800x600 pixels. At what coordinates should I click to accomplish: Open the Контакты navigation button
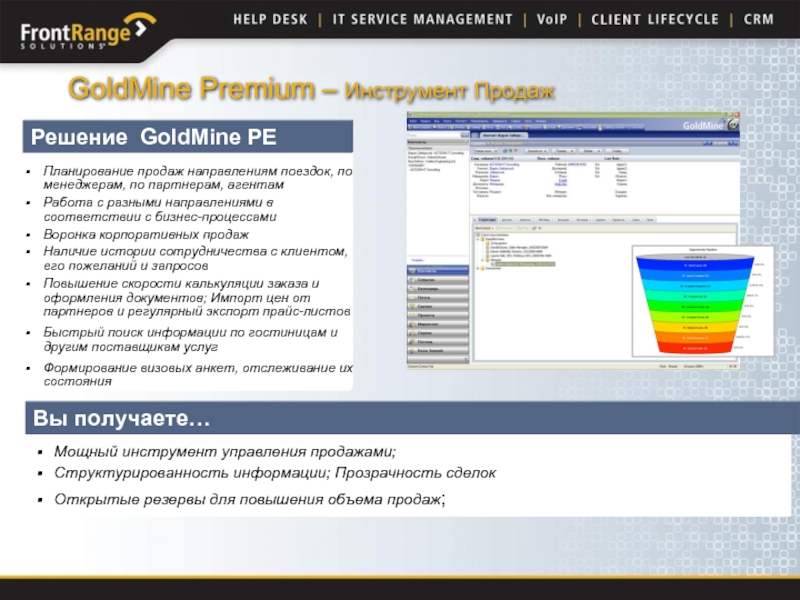[x=438, y=271]
